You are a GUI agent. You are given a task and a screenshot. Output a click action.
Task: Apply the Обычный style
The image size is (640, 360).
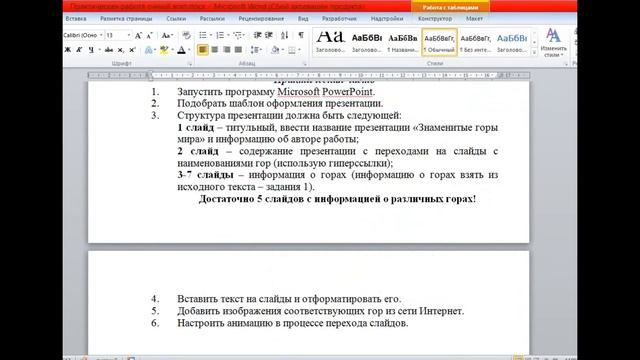(439, 42)
